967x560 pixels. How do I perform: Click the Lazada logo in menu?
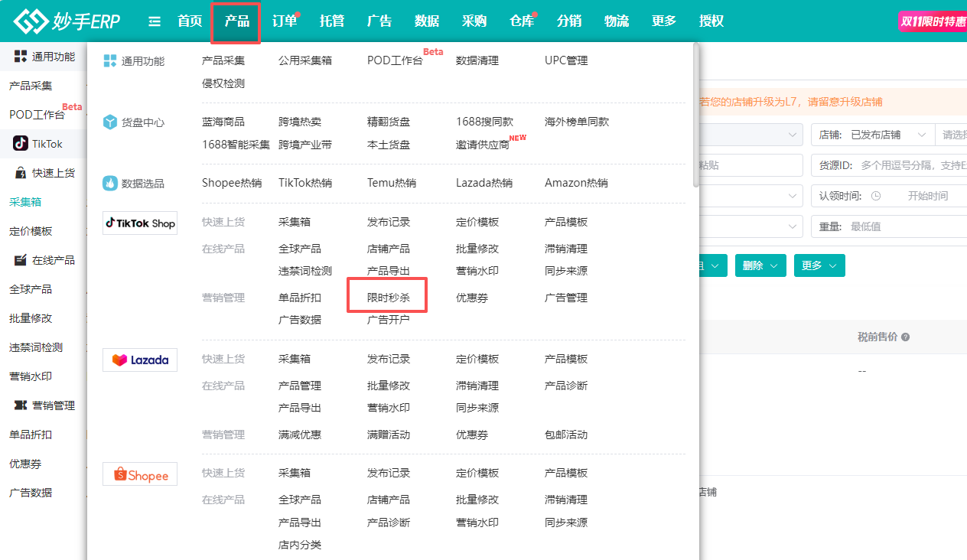140,360
